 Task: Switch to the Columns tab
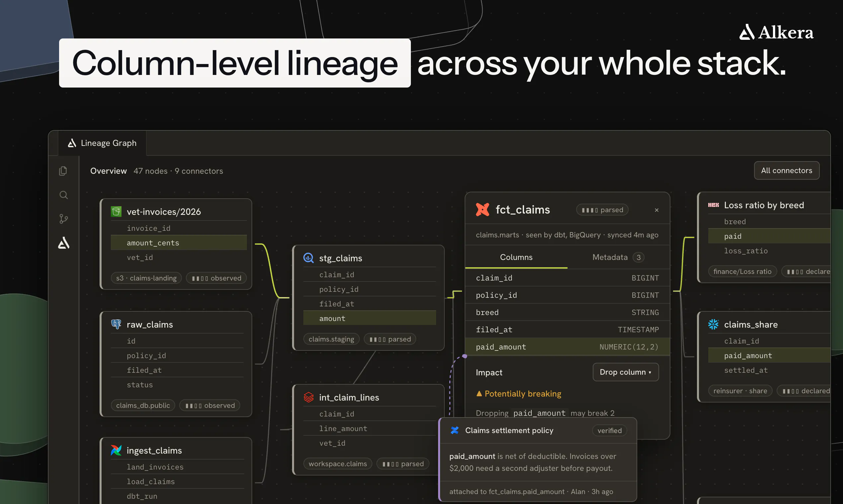pos(516,257)
